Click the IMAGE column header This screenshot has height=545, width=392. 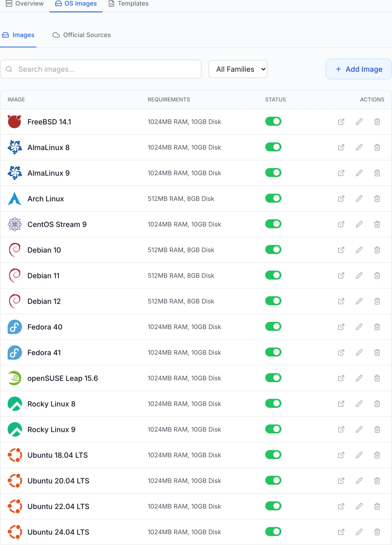click(16, 100)
